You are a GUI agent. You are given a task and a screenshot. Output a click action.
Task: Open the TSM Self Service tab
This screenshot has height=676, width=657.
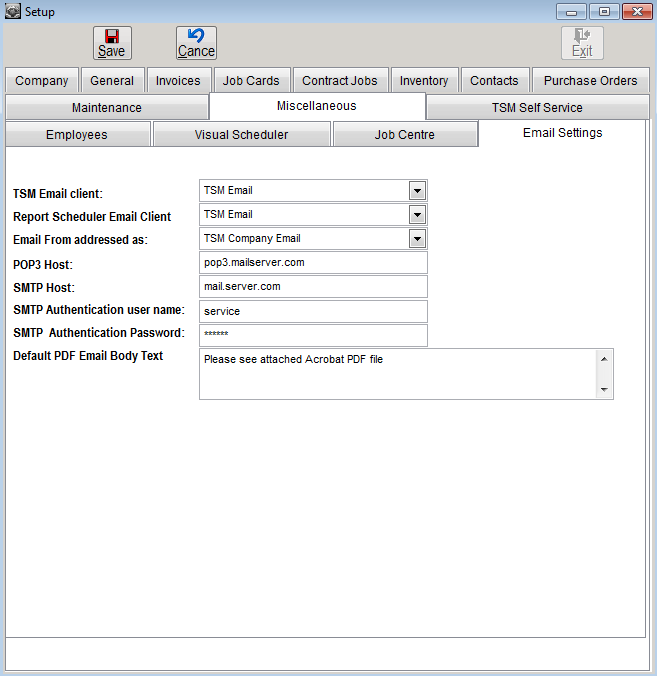[537, 107]
